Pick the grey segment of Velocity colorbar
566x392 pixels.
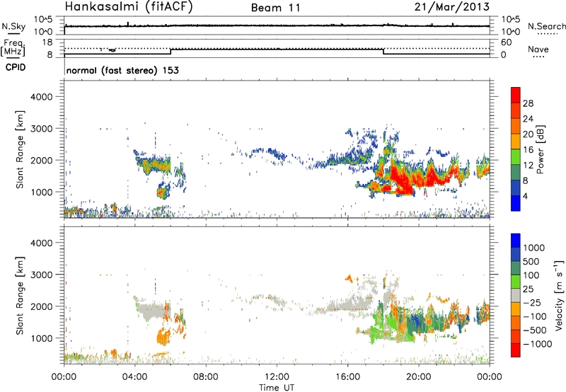pyautogui.click(x=516, y=295)
